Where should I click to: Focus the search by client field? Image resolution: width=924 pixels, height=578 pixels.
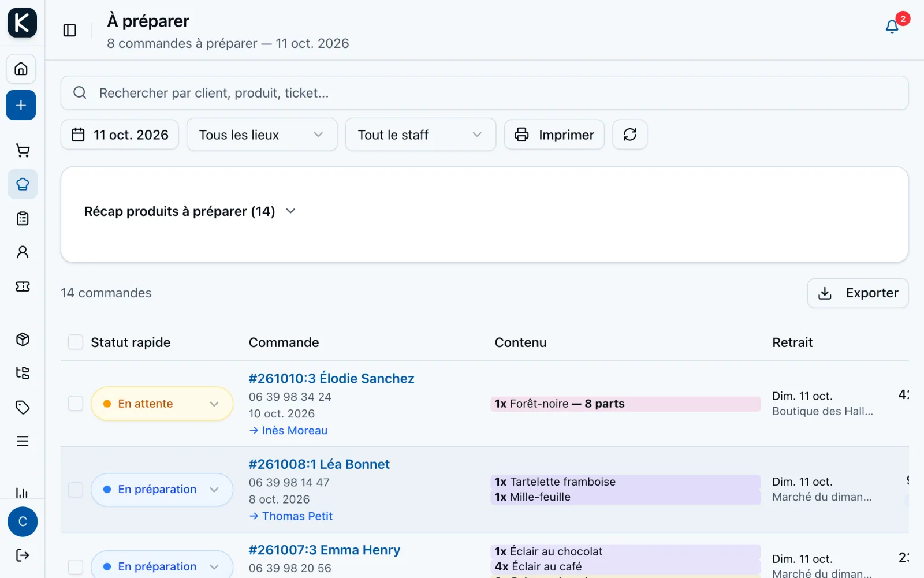click(485, 93)
